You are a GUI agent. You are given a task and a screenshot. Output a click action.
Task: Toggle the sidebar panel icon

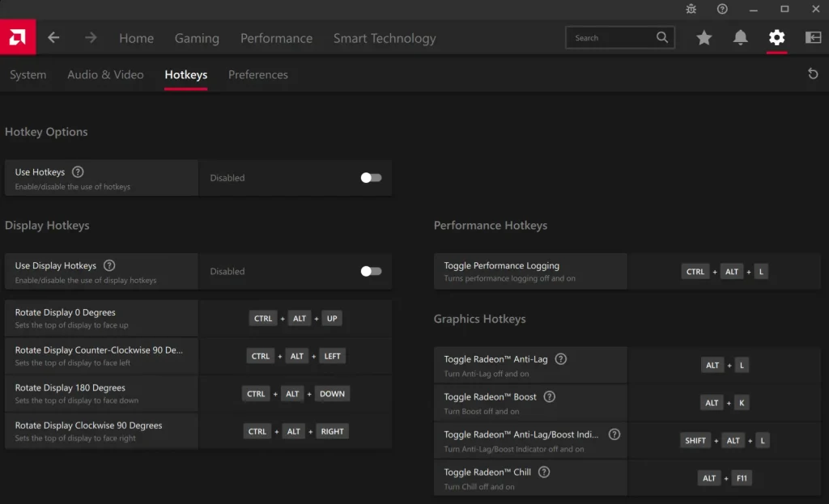click(813, 37)
